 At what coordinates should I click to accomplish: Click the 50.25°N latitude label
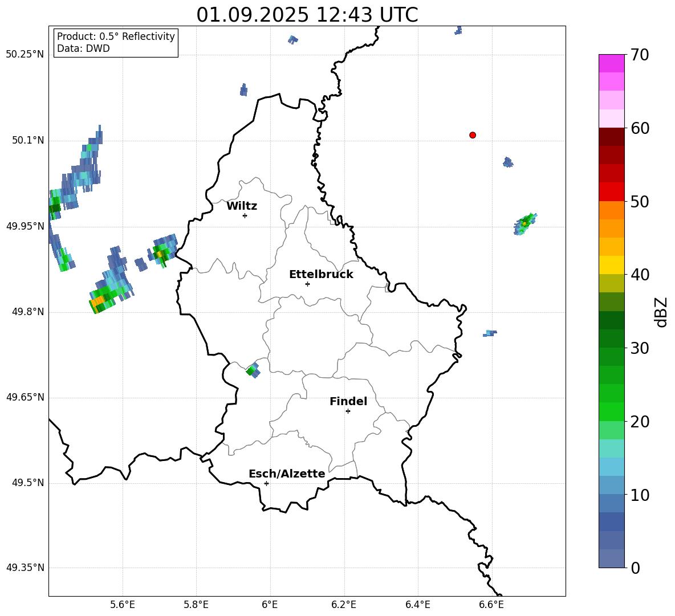(25, 55)
